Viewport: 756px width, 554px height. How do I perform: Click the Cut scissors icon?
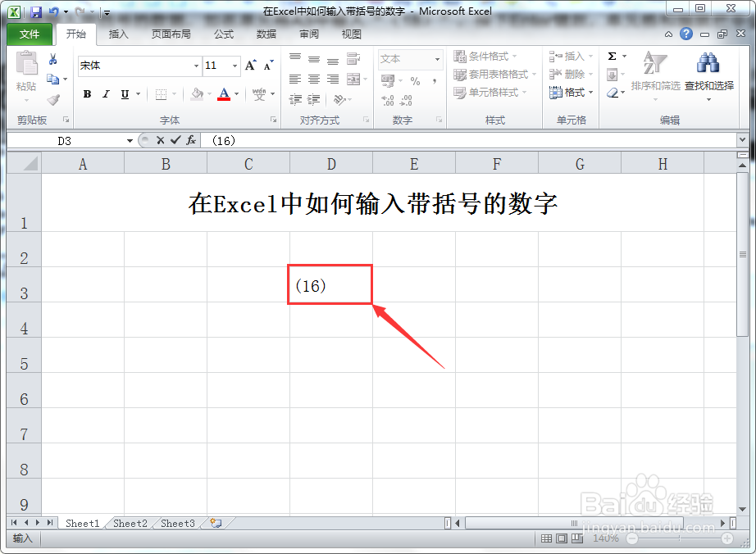[x=53, y=59]
